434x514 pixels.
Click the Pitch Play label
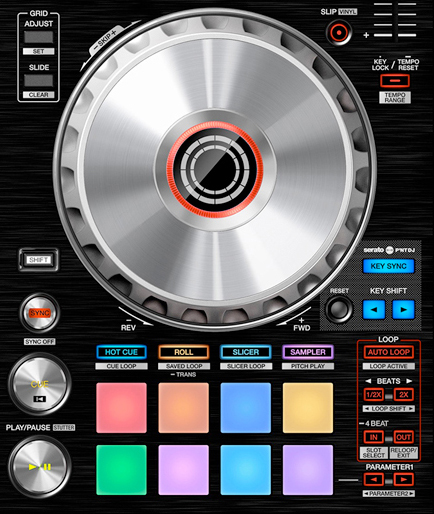(308, 366)
